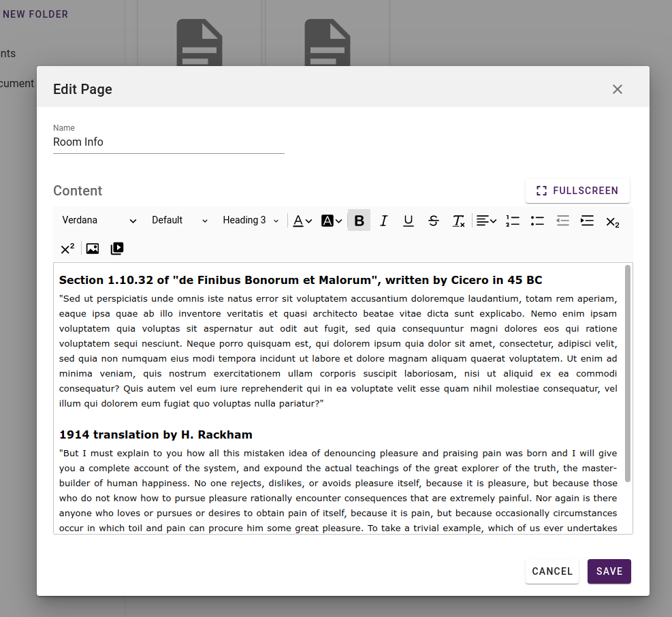The height and width of the screenshot is (617, 672).
Task: Increase the paragraph indent
Action: (x=586, y=220)
